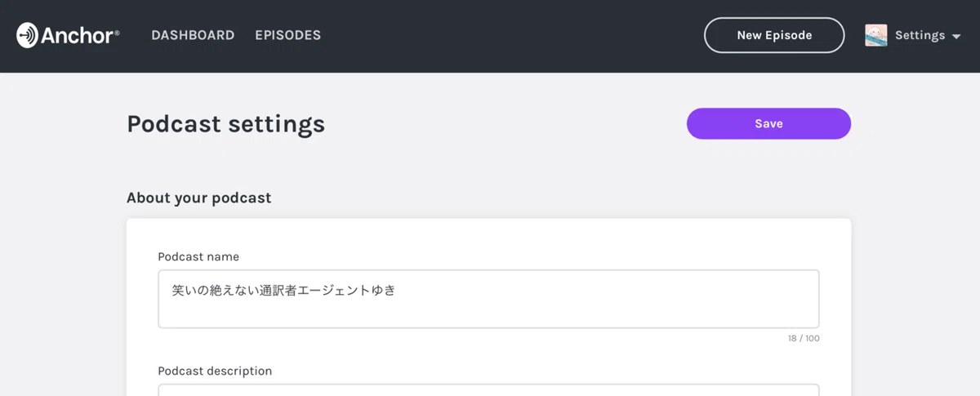The width and height of the screenshot is (980, 396).
Task: Click the 18 / 100 character counter
Action: 804,338
